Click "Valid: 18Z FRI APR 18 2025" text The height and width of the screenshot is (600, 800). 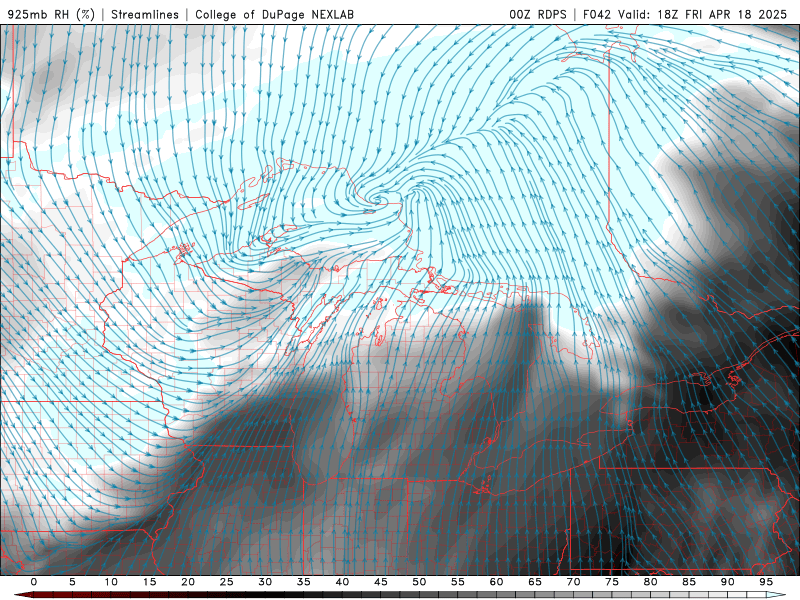[x=703, y=14]
